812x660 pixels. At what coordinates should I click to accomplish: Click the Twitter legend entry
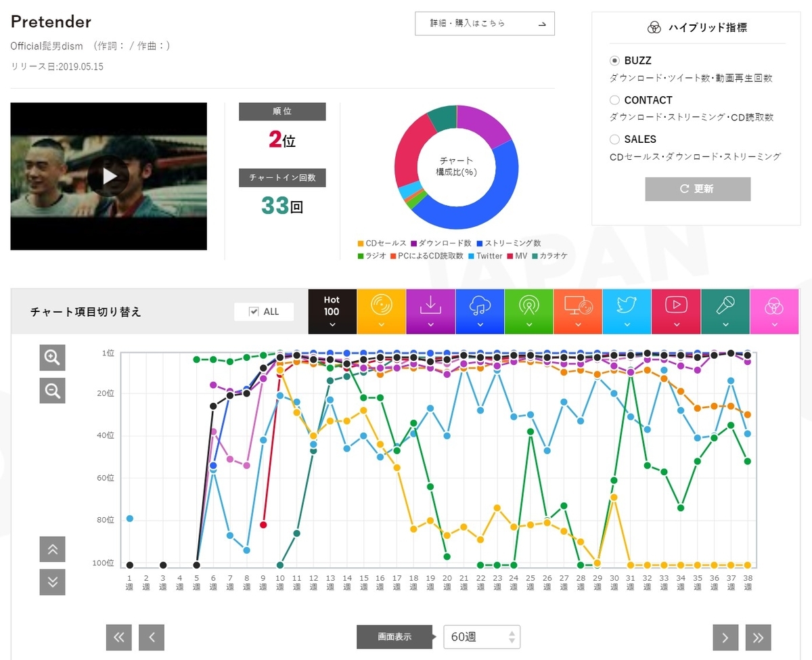pos(484,256)
